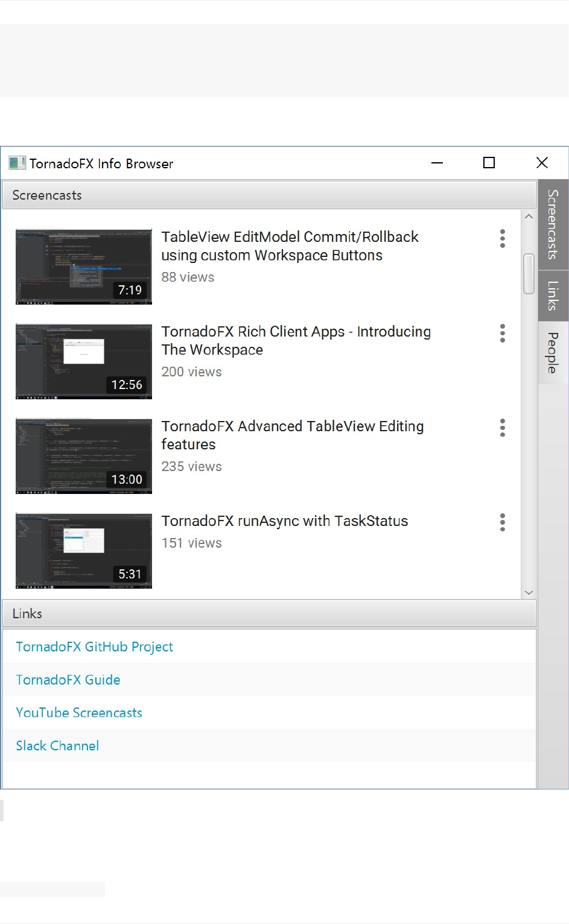Open the TornadoFX Guide link
This screenshot has width=569, height=924.
[68, 680]
